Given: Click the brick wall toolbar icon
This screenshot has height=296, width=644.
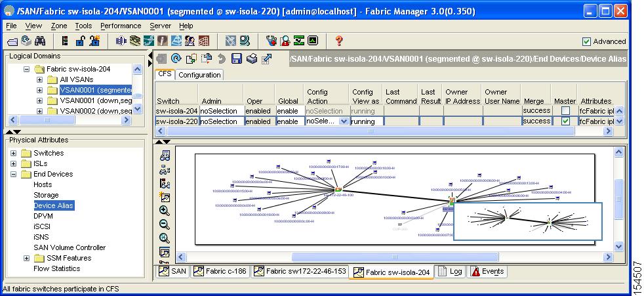Looking at the screenshot, I should tap(204, 41).
